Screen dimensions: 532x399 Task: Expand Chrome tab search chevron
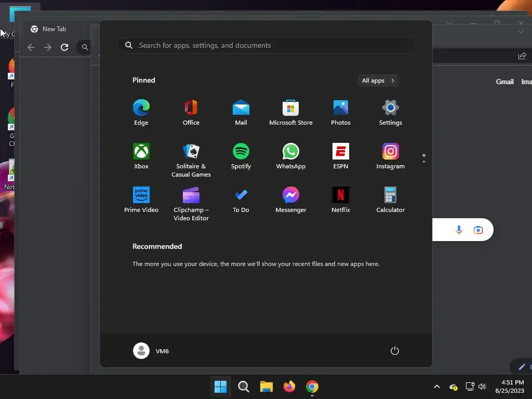521,32
